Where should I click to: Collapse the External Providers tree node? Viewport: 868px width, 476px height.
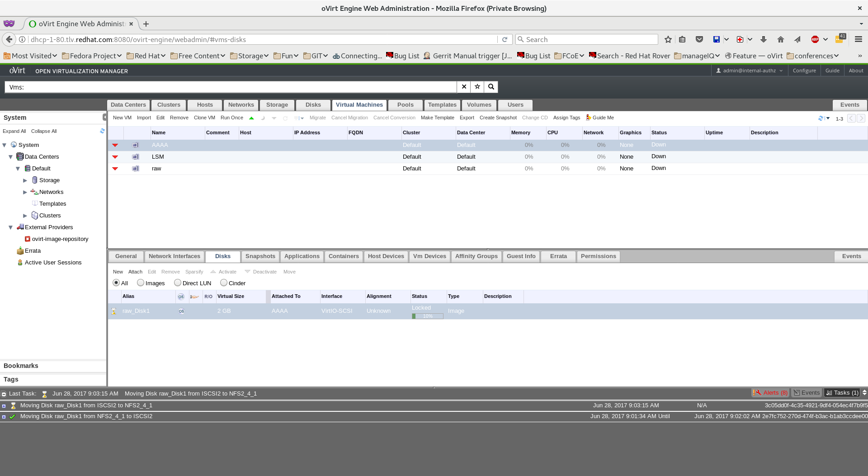click(x=10, y=227)
